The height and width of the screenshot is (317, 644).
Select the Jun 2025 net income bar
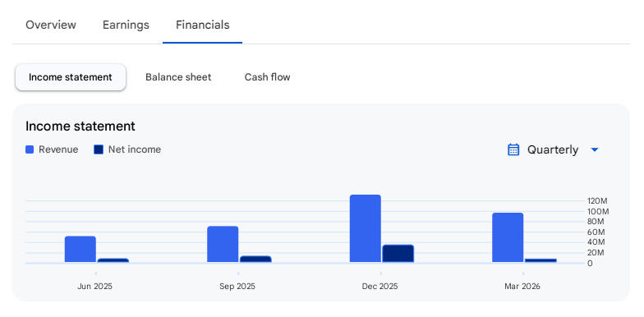(x=113, y=260)
